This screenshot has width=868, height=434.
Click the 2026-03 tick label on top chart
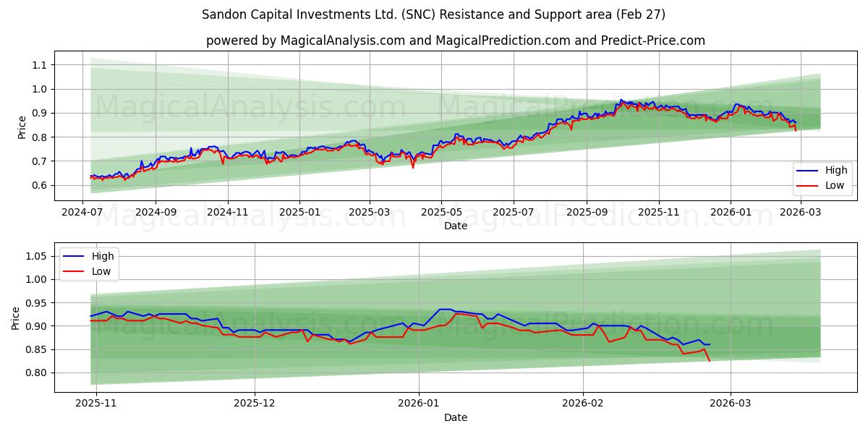point(800,213)
